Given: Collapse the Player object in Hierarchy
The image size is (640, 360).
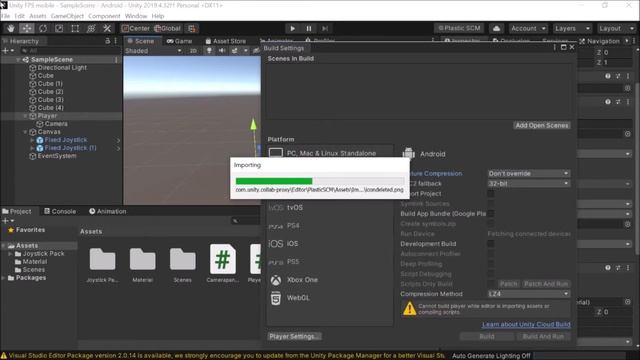Looking at the screenshot, I should pyautogui.click(x=25, y=116).
